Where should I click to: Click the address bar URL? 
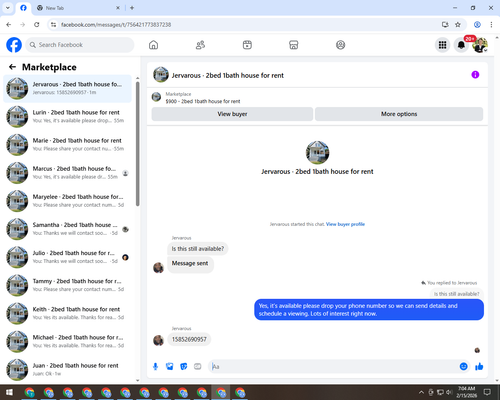pyautogui.click(x=116, y=25)
